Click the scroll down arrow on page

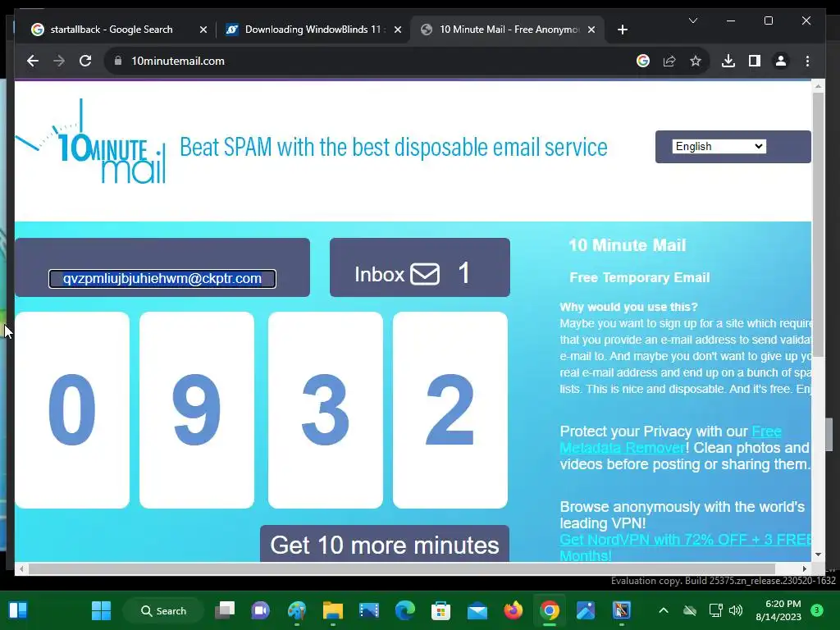click(818, 555)
